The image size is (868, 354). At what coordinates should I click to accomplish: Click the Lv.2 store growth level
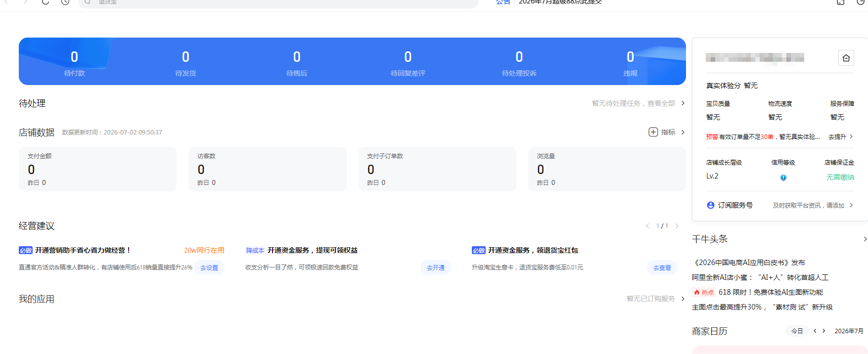tap(712, 176)
